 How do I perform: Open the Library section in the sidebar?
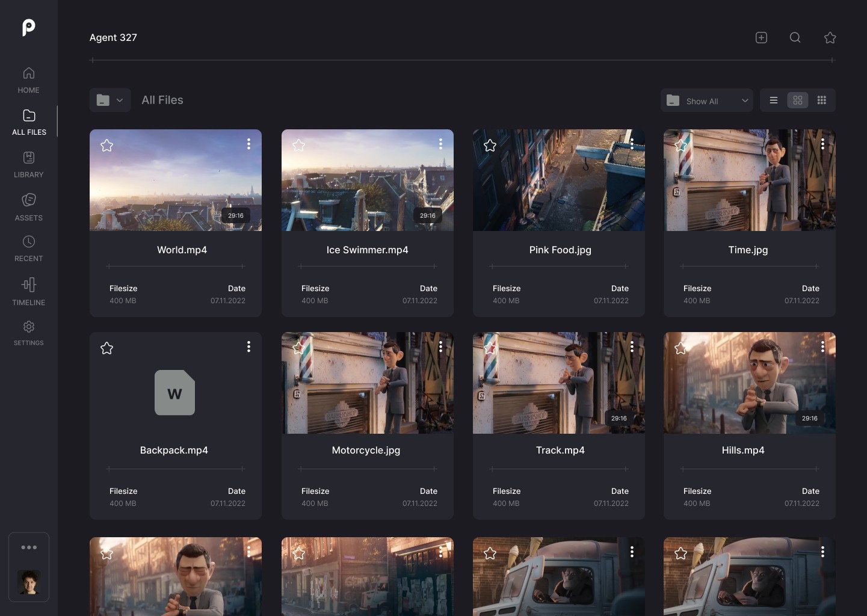[x=29, y=164]
